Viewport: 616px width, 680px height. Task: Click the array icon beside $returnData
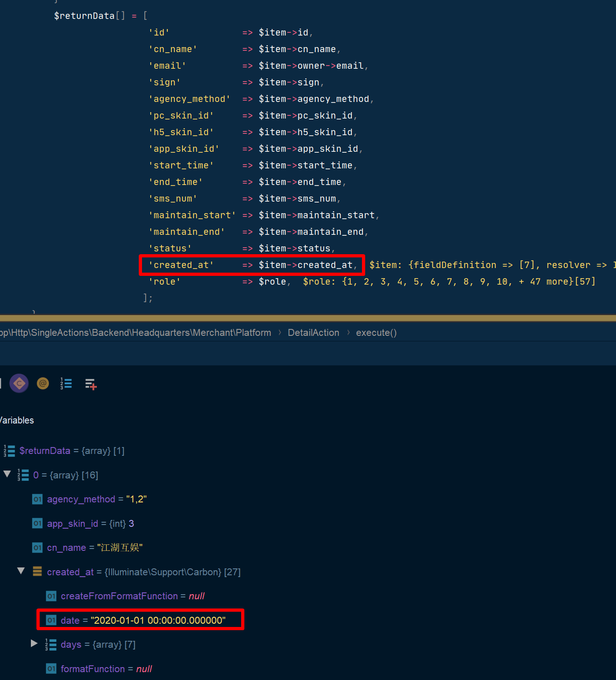pyautogui.click(x=9, y=451)
